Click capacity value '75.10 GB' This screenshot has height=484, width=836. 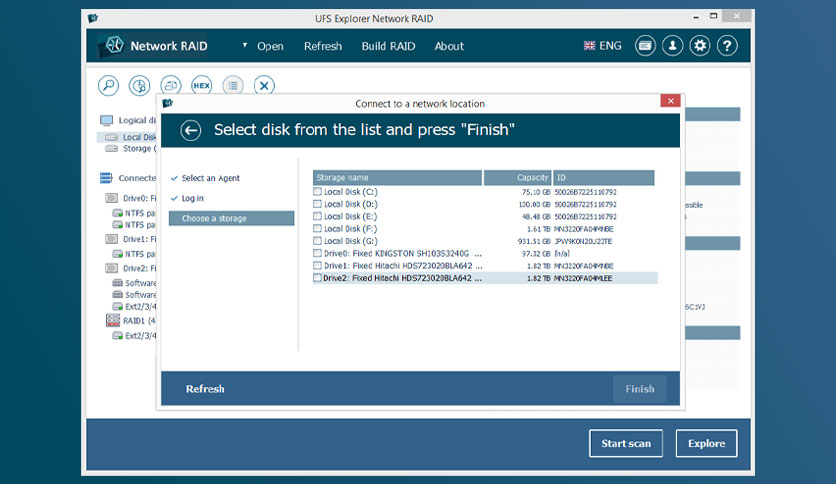536,192
